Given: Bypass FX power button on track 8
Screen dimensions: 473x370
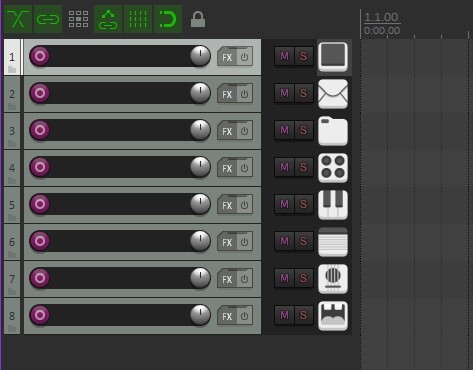Looking at the screenshot, I should point(245,316).
